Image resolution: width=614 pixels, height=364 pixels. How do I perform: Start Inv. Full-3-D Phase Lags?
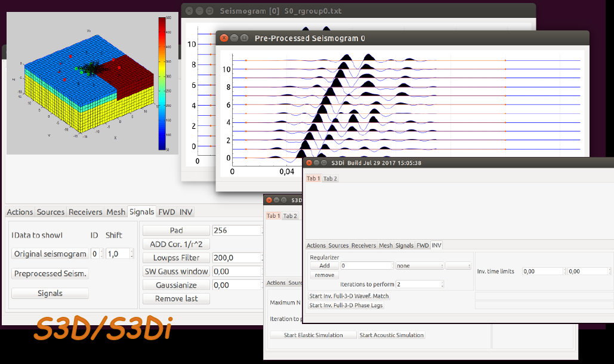(x=346, y=306)
